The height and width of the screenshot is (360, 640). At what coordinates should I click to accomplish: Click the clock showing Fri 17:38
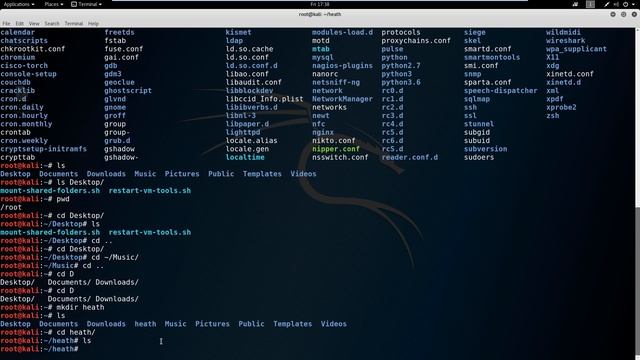[320, 4]
